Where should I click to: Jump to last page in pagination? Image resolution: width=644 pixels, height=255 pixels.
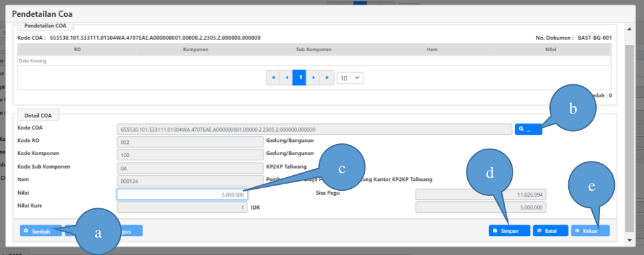click(x=327, y=77)
